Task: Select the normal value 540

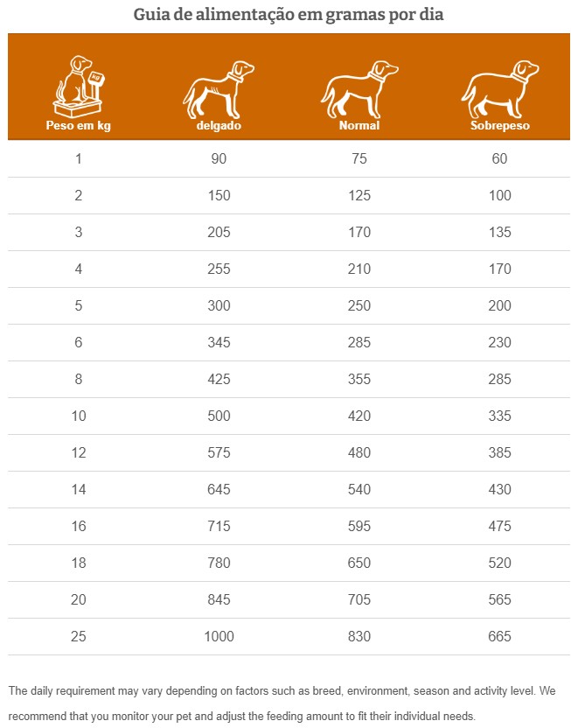Action: coord(359,489)
